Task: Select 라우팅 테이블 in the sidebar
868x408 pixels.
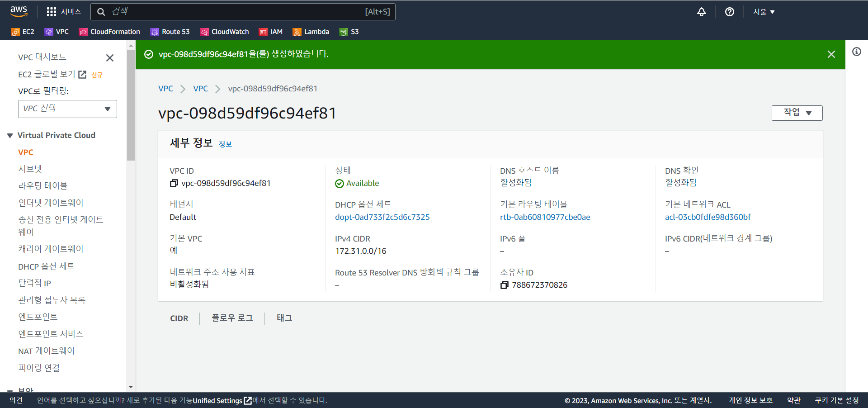Action: coord(43,185)
